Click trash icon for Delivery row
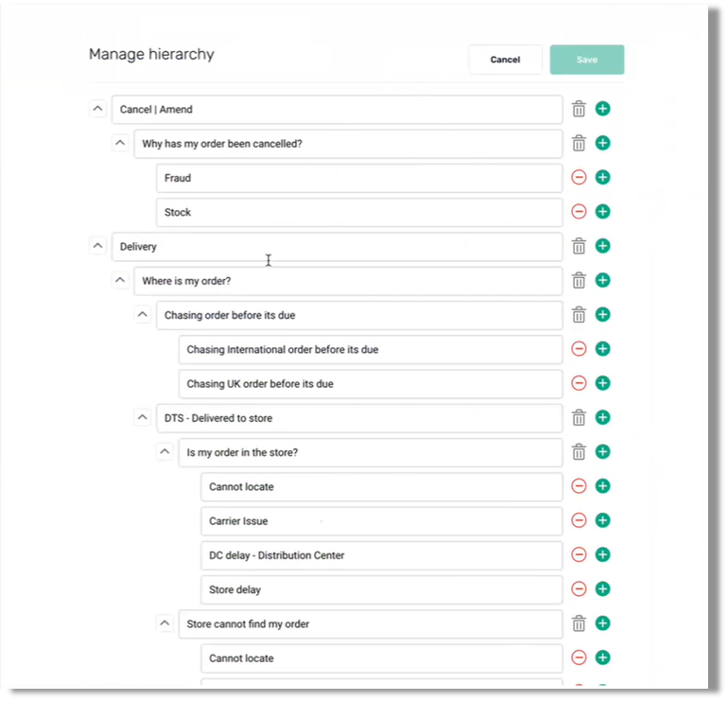728x701 pixels. pos(579,246)
